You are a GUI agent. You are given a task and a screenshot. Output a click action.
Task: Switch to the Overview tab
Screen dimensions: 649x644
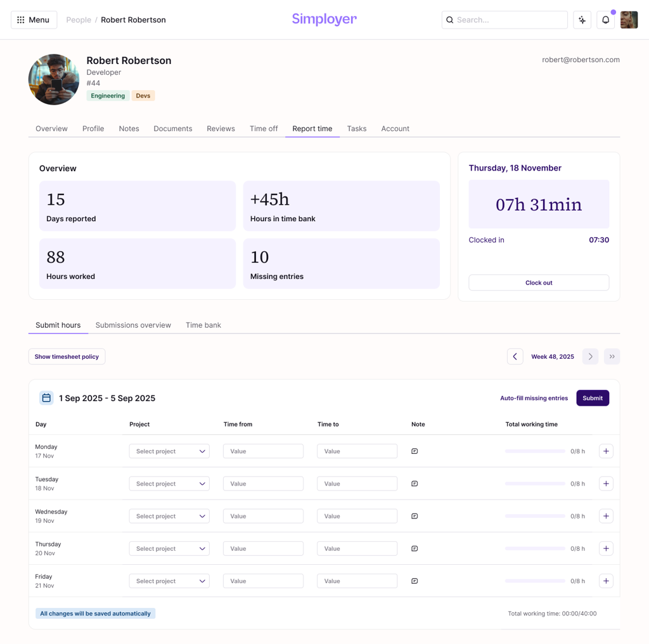click(51, 129)
